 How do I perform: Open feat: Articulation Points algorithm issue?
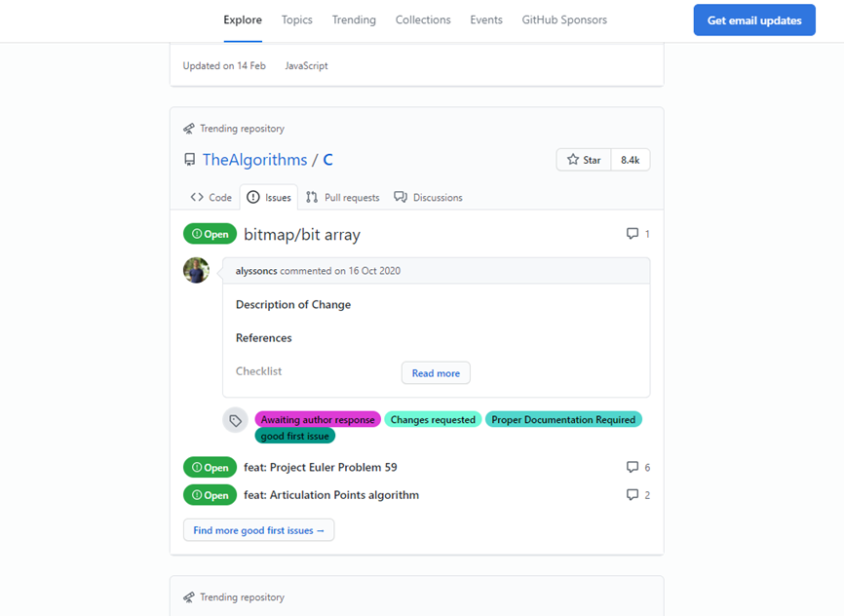331,495
